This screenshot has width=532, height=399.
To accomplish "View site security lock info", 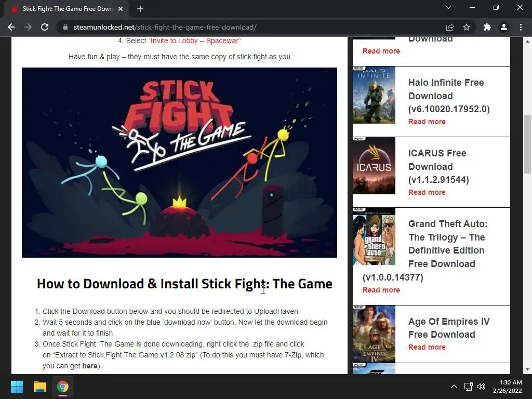I will [x=65, y=27].
